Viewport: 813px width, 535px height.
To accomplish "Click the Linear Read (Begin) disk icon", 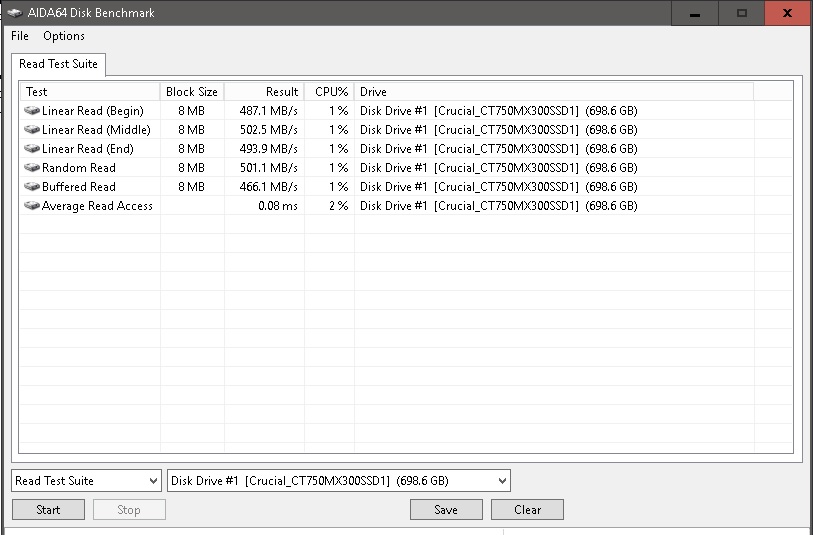I will [x=32, y=111].
